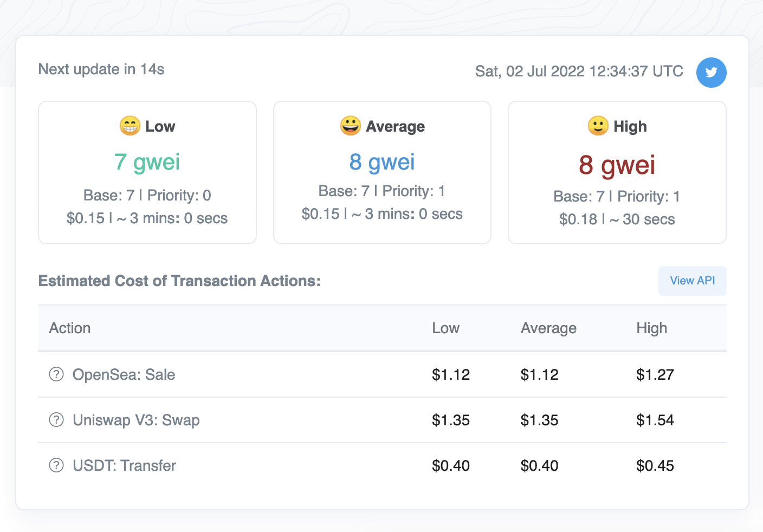The image size is (763, 532).
Task: Open the View API button
Action: 692,281
